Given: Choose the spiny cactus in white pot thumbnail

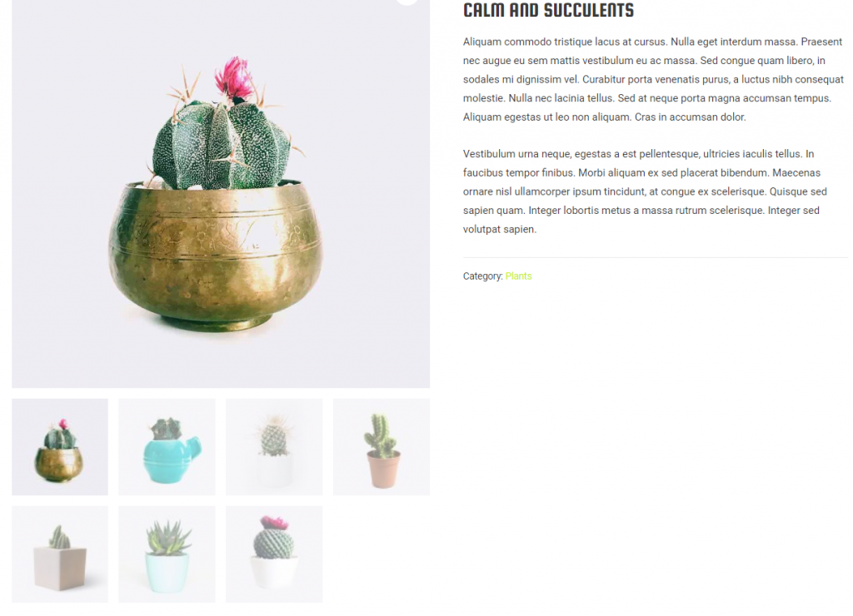Looking at the screenshot, I should pos(274,447).
